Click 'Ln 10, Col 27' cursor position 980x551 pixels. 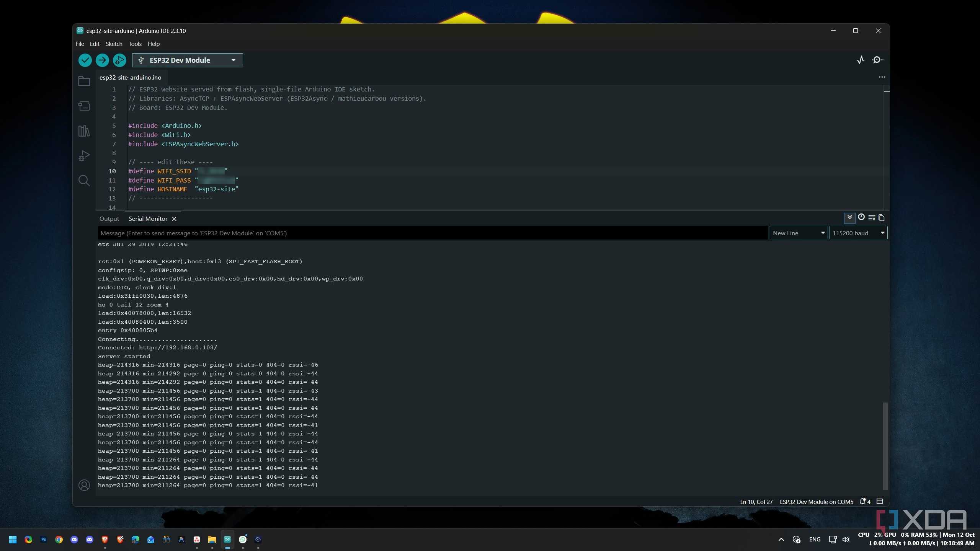coord(756,502)
